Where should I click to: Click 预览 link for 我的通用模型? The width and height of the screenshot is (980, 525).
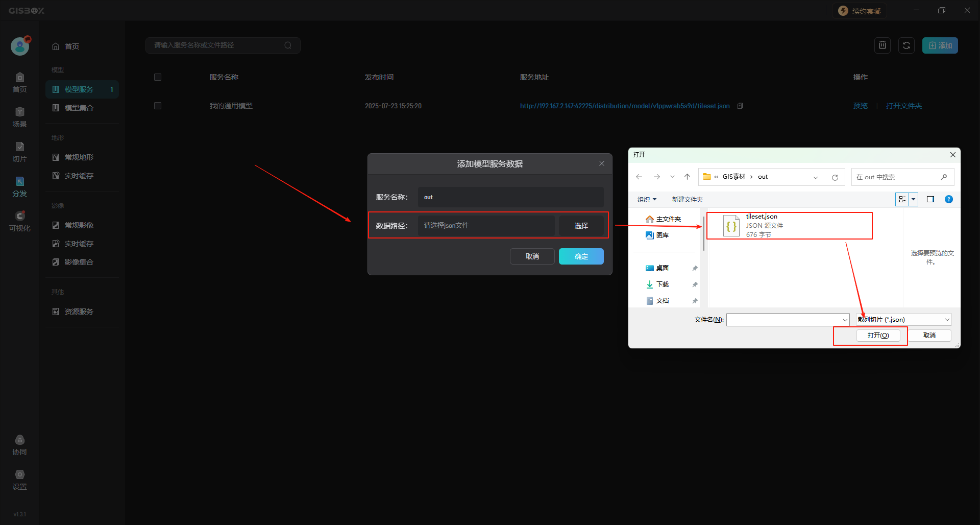point(861,106)
